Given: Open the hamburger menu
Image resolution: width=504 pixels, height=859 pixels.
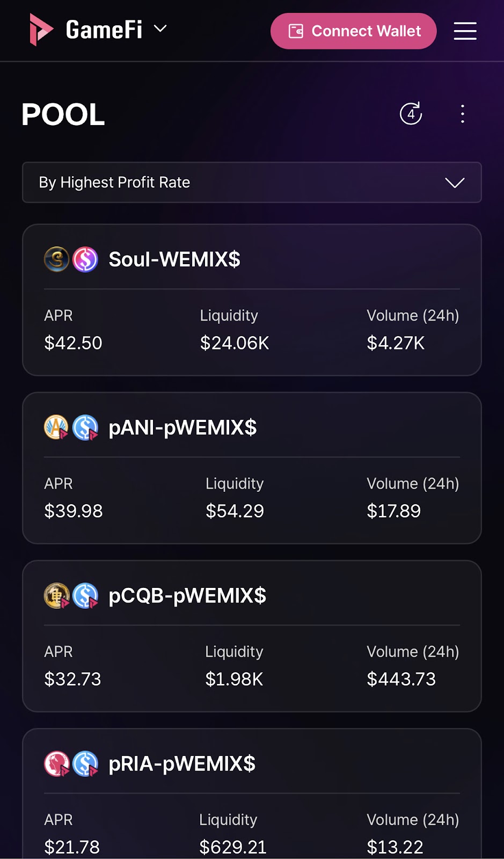Looking at the screenshot, I should click(x=465, y=31).
